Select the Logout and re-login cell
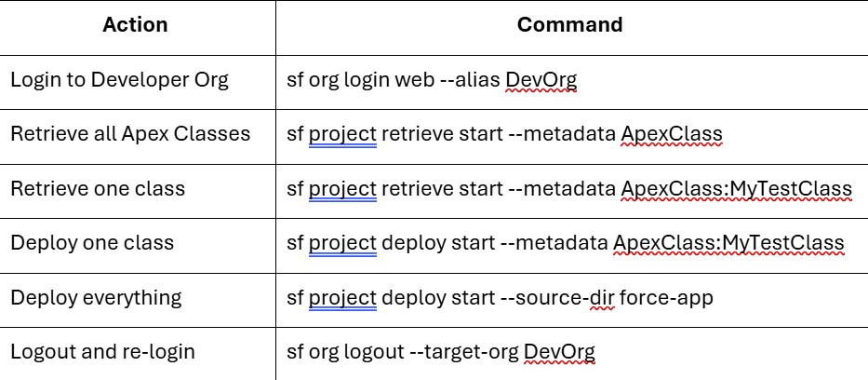Viewport: 868px width, 380px height. point(102,351)
